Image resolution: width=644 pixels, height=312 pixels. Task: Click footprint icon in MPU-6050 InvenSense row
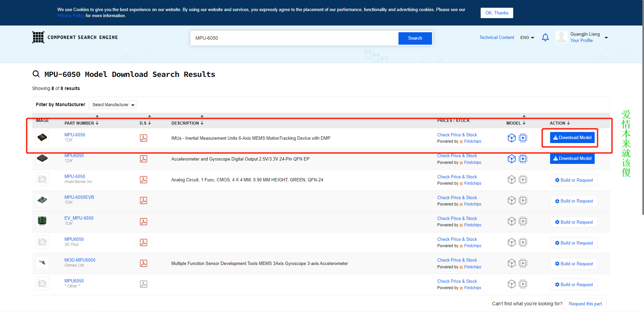tap(523, 180)
